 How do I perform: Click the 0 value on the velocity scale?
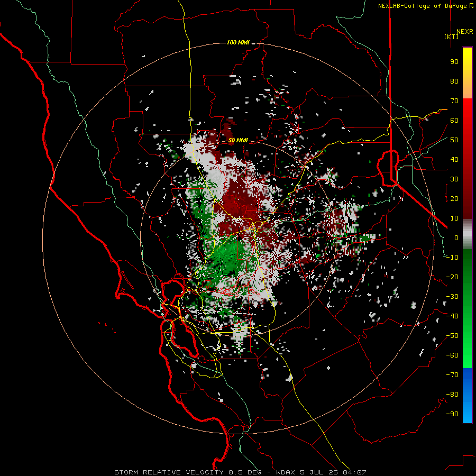(x=456, y=238)
